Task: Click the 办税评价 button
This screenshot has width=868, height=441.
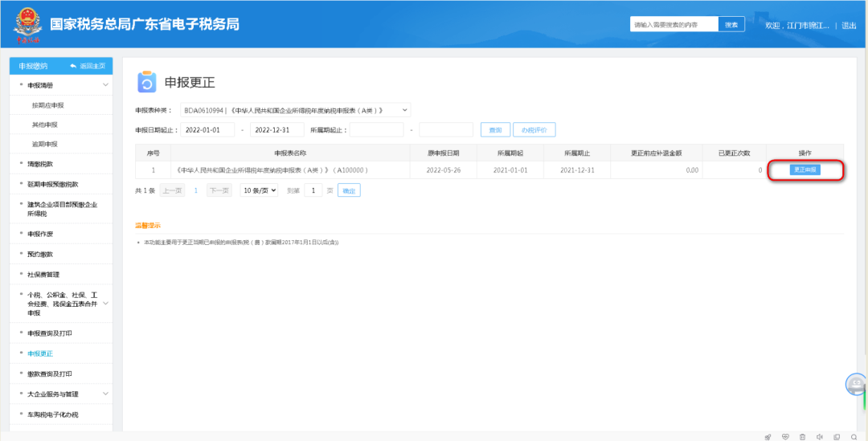Action: point(534,129)
